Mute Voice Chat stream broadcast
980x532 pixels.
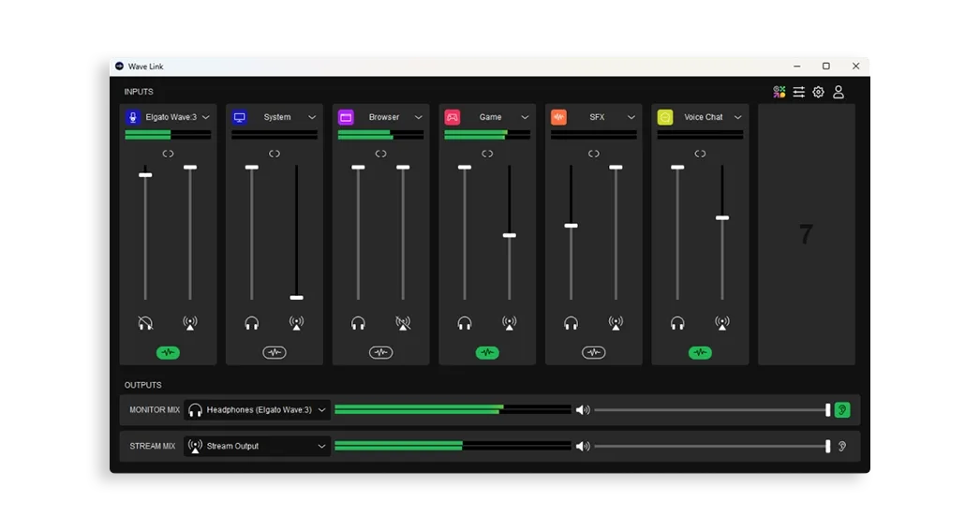[x=722, y=323]
